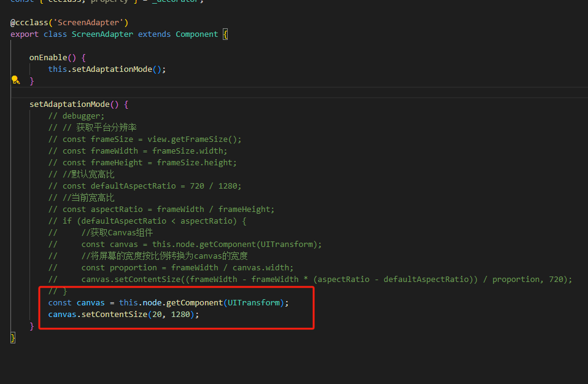Click 'const proportion' comment line

(x=171, y=267)
